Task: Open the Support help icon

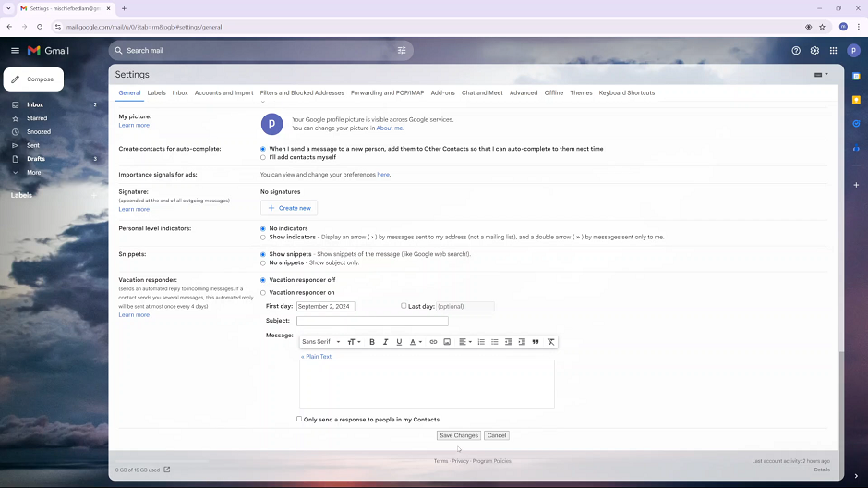Action: coord(796,51)
